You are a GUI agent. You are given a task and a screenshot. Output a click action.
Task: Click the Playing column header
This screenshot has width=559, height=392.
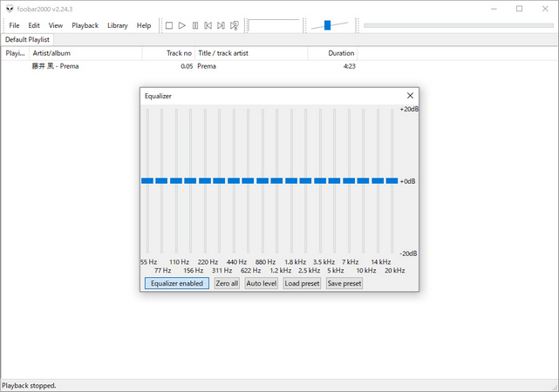[15, 53]
